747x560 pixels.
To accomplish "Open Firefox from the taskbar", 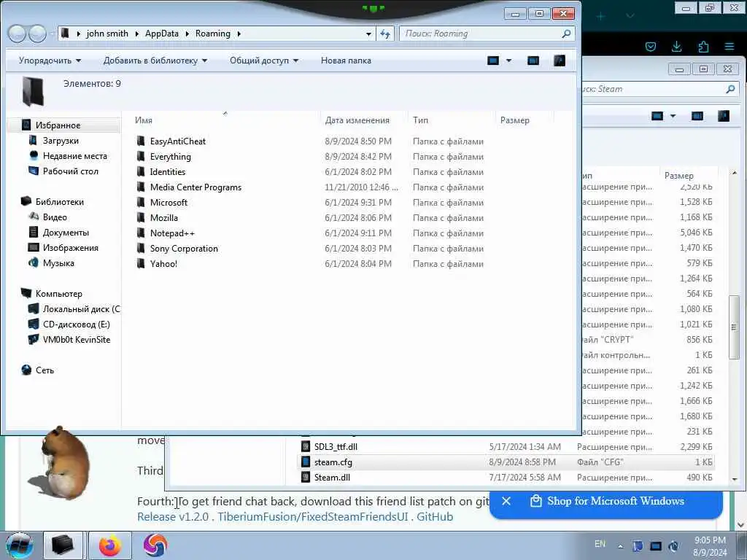I will [109, 545].
